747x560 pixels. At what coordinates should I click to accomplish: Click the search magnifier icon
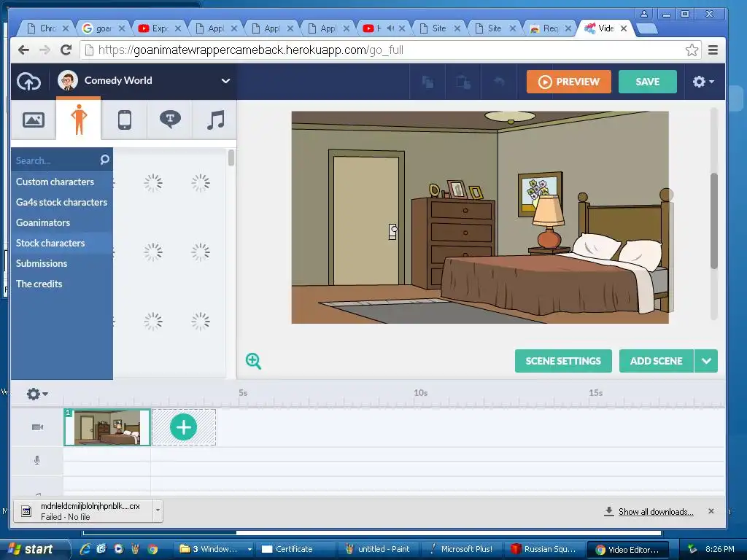click(105, 160)
